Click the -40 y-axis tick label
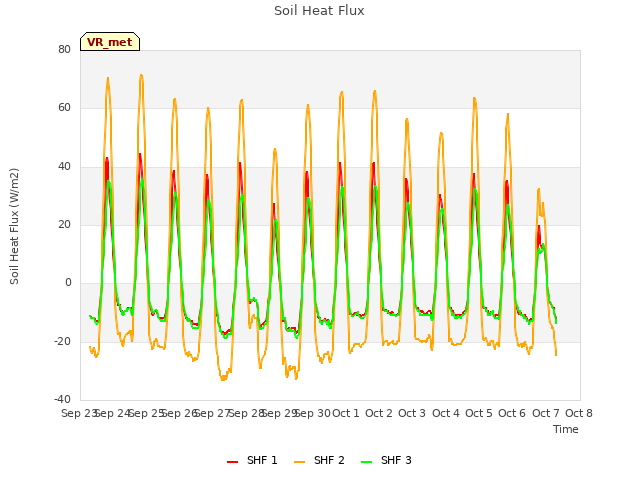640x480 pixels. point(63,399)
